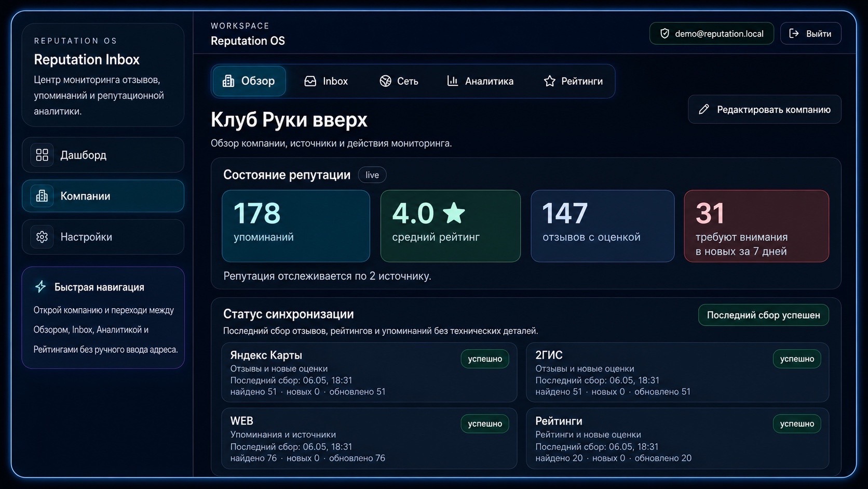
Task: Click the live badge
Action: [x=372, y=175]
